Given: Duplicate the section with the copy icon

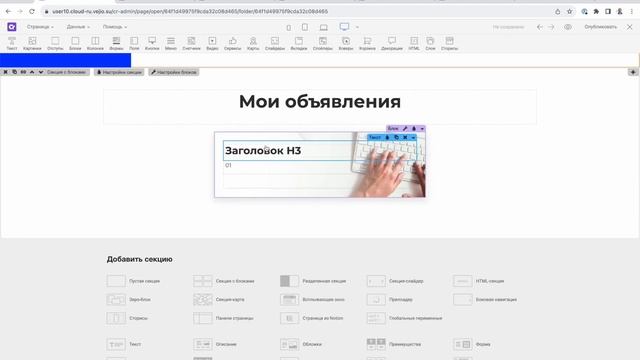Looking at the screenshot, I should point(14,72).
